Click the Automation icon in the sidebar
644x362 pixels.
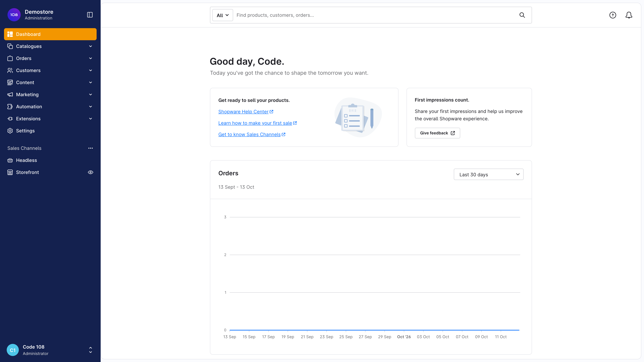point(10,107)
